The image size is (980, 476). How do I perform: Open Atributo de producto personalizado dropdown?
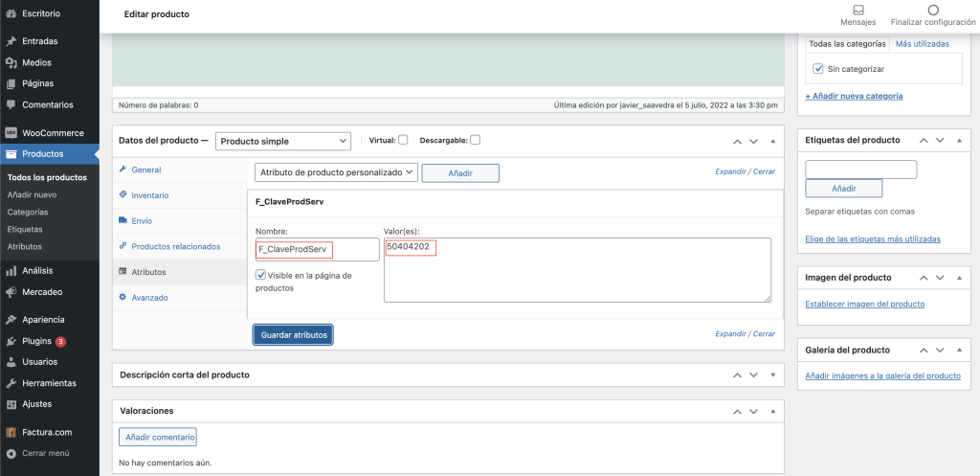(x=336, y=172)
